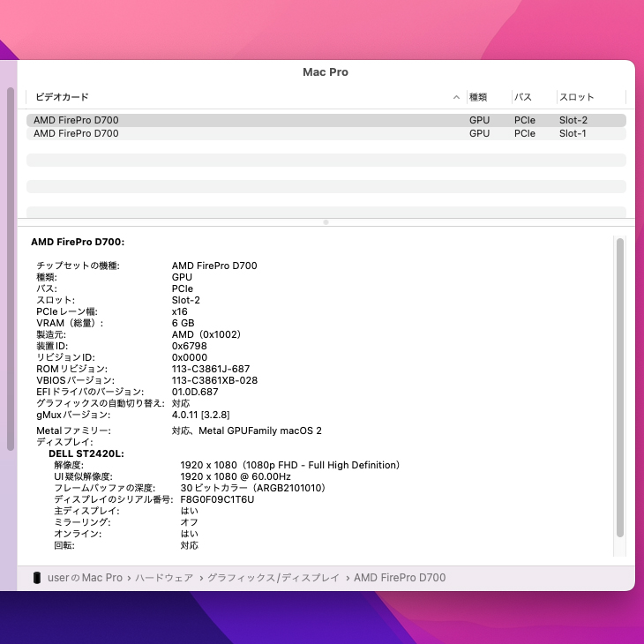Click the Mac Pro icon in path bar

click(36, 578)
